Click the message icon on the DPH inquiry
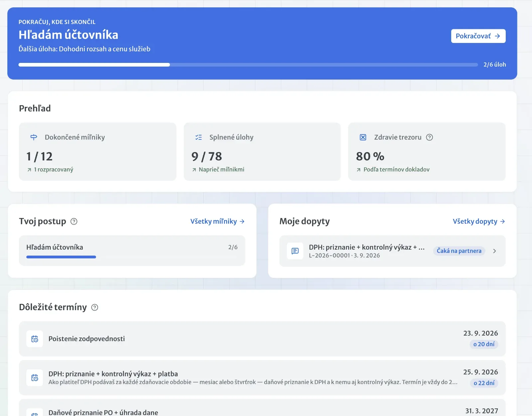 [295, 251]
